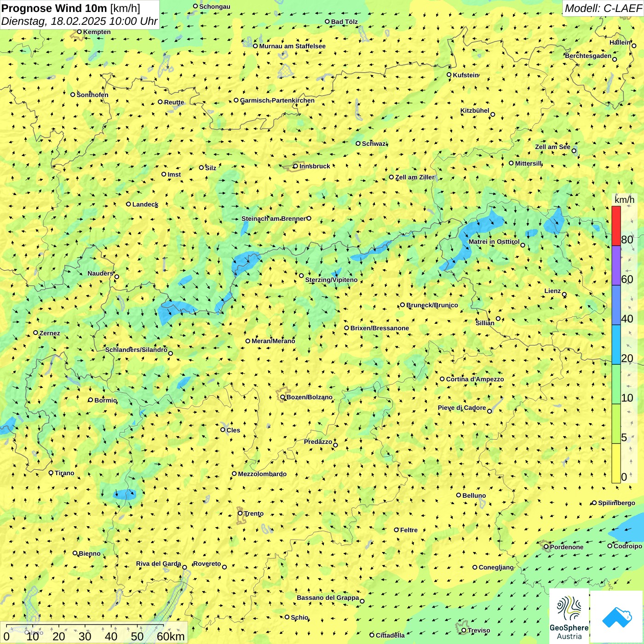Click the Cles city marker circle
The image size is (644, 644).
[x=223, y=430]
